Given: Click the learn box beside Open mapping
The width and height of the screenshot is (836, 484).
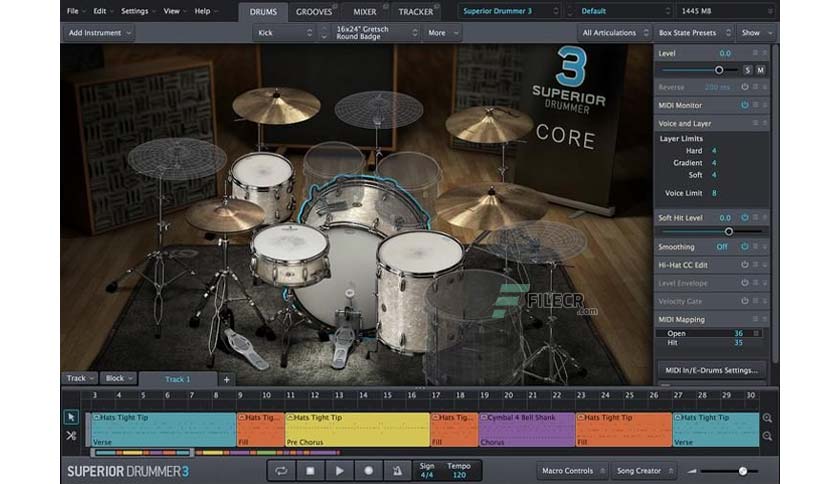Looking at the screenshot, I should 756,333.
